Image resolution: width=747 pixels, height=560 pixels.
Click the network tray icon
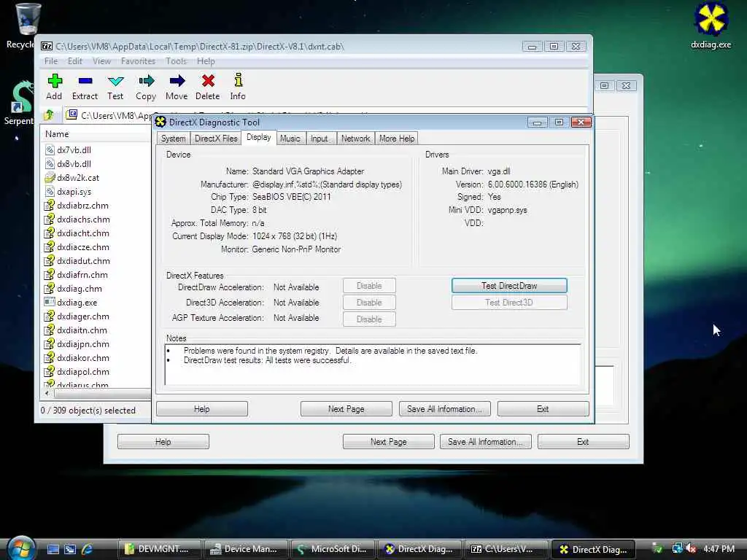pyautogui.click(x=677, y=548)
